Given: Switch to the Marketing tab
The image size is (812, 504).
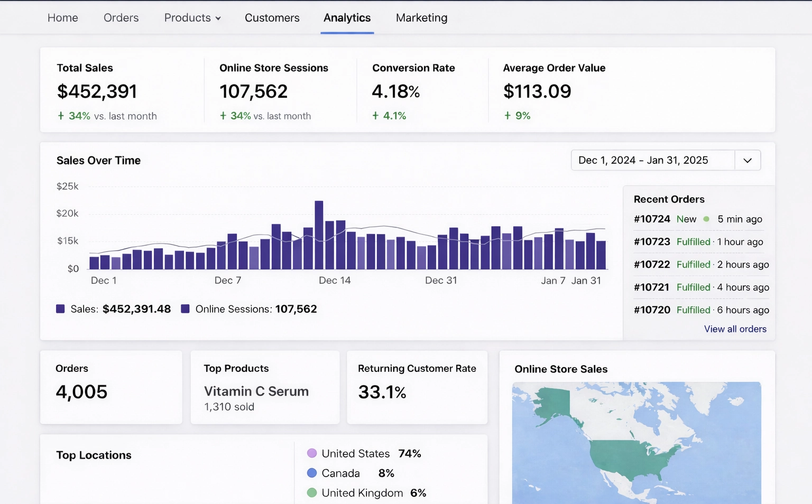Looking at the screenshot, I should 421,17.
